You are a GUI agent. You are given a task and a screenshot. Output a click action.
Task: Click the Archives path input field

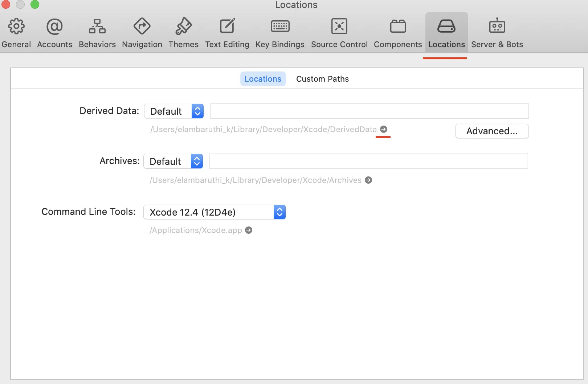point(369,161)
